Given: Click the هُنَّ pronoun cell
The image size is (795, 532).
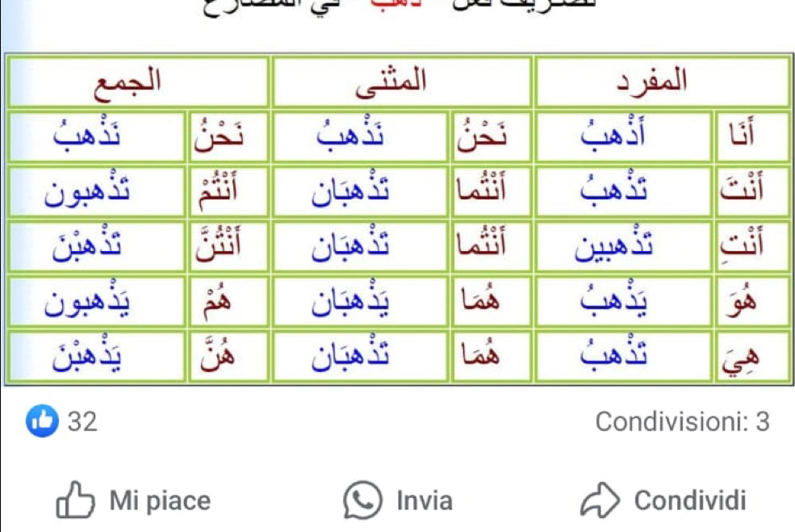Looking at the screenshot, I should click(x=228, y=356).
